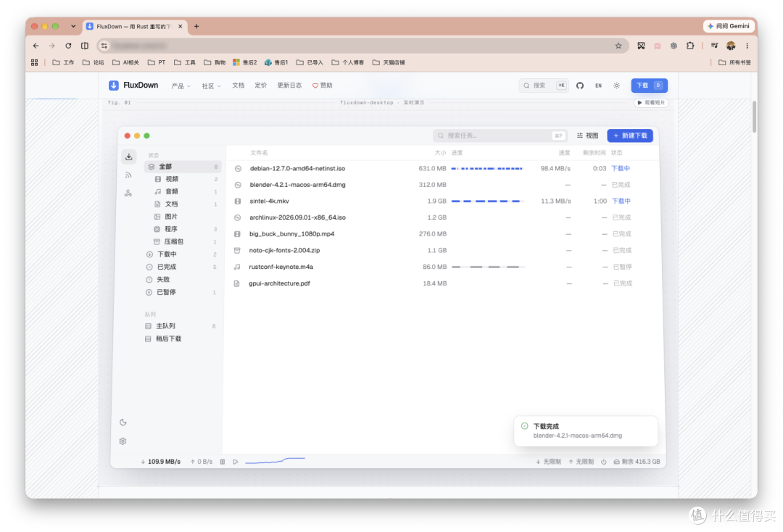This screenshot has height=532, width=783.
Task: Click the remaining disk space 416.3 GB indicator
Action: pos(637,462)
